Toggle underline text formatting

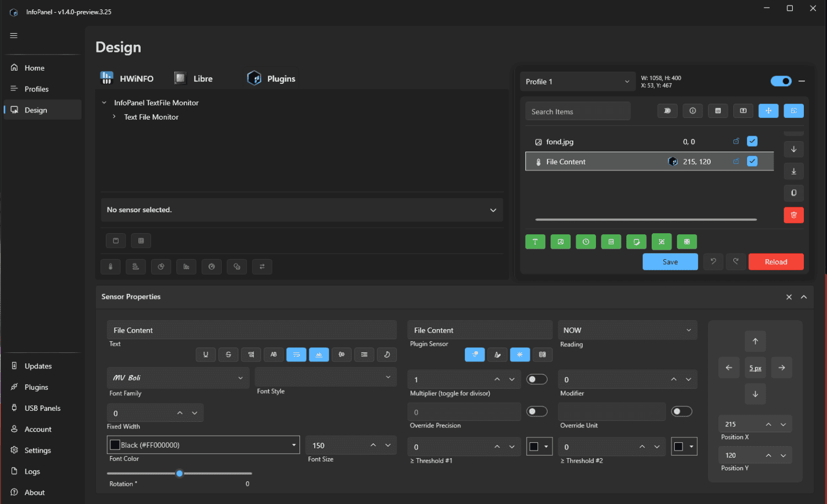[x=206, y=355]
